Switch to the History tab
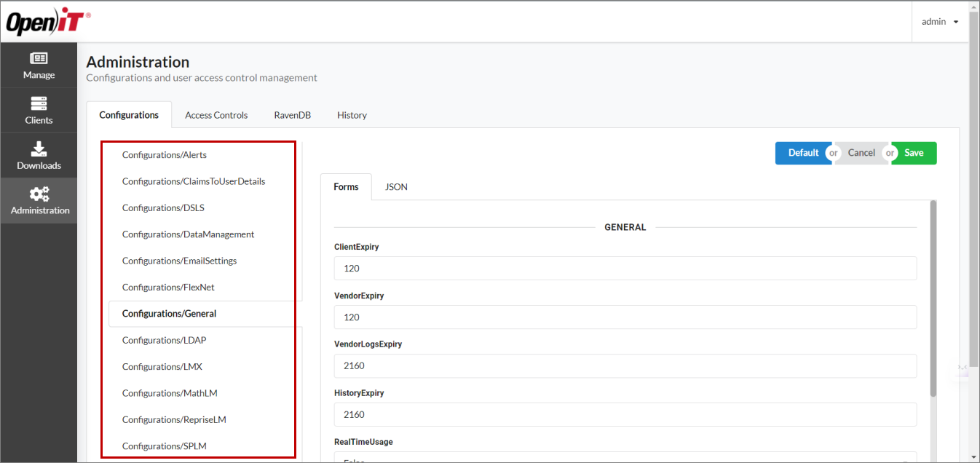Screen dimensions: 980x463 (x=352, y=115)
